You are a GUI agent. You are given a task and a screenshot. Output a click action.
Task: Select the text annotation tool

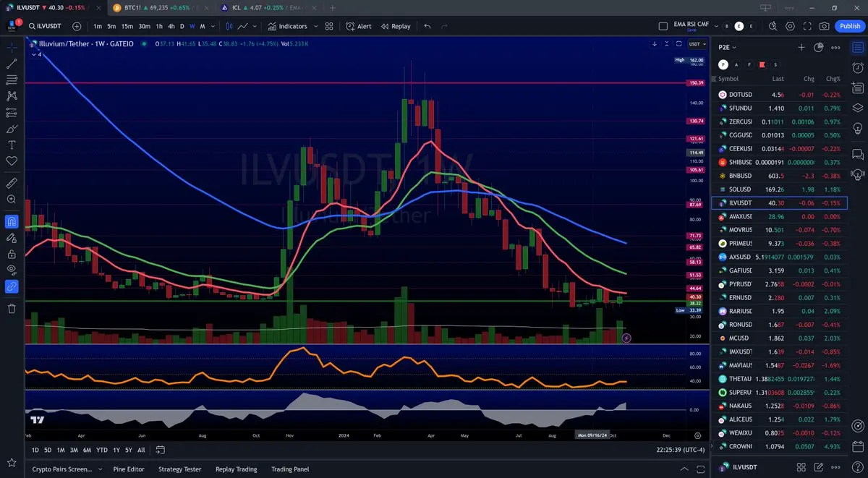click(x=12, y=145)
